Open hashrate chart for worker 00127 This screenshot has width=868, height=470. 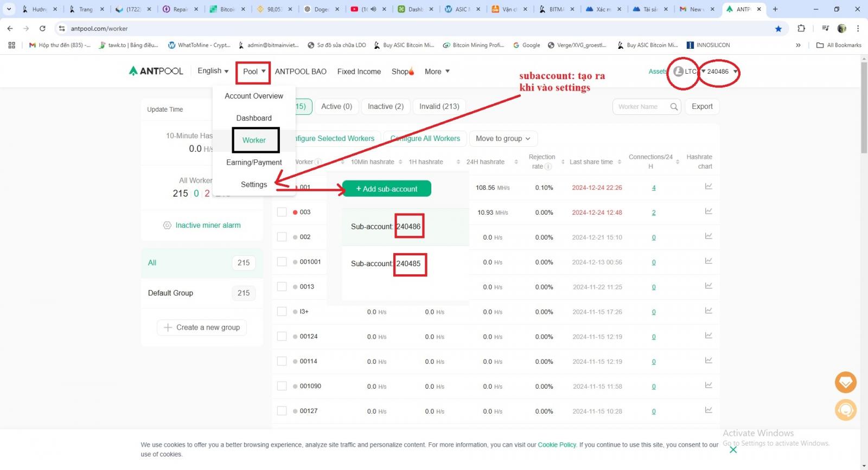click(x=709, y=410)
